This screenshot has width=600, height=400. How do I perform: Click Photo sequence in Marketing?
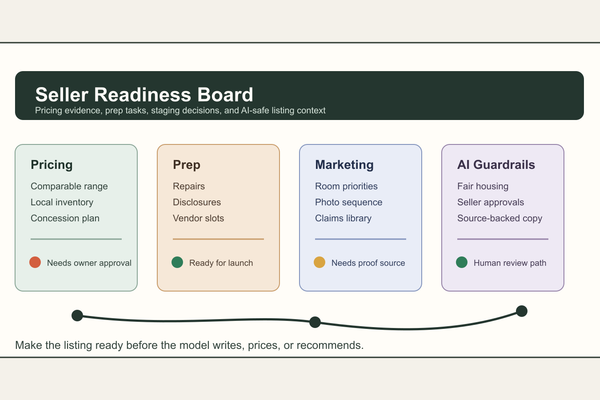pyautogui.click(x=349, y=202)
